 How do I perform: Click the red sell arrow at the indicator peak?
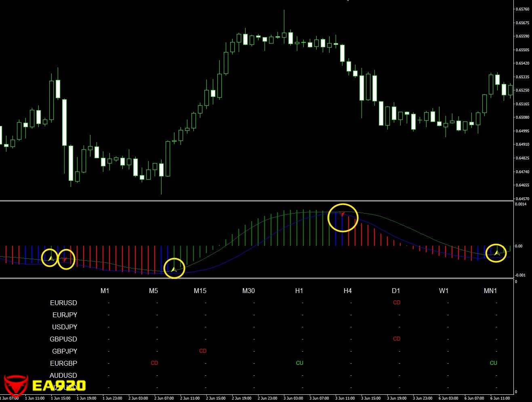point(343,214)
